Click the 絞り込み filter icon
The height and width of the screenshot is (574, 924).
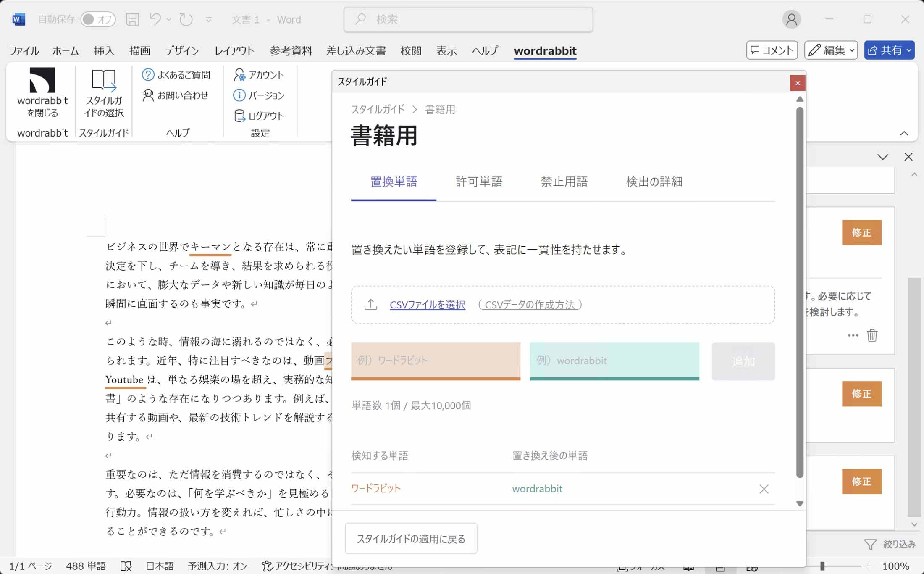click(x=870, y=545)
